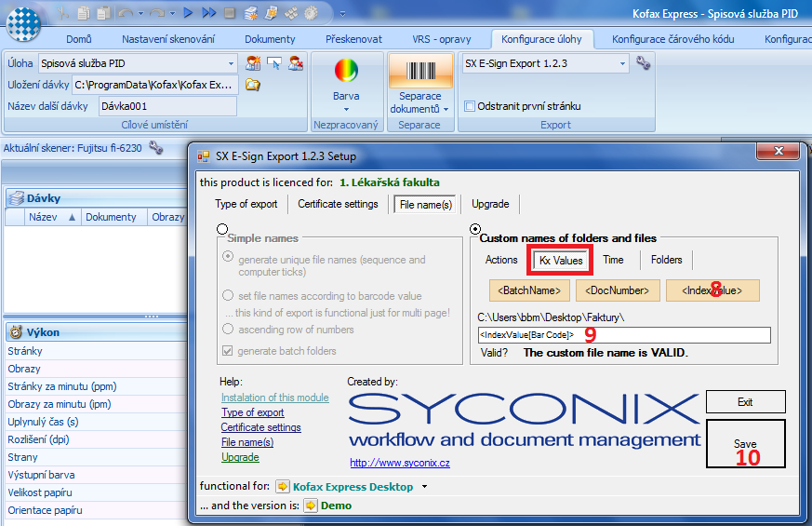Click the Redo arrow icon
Screen dimensions: 812x526
tap(157, 13)
